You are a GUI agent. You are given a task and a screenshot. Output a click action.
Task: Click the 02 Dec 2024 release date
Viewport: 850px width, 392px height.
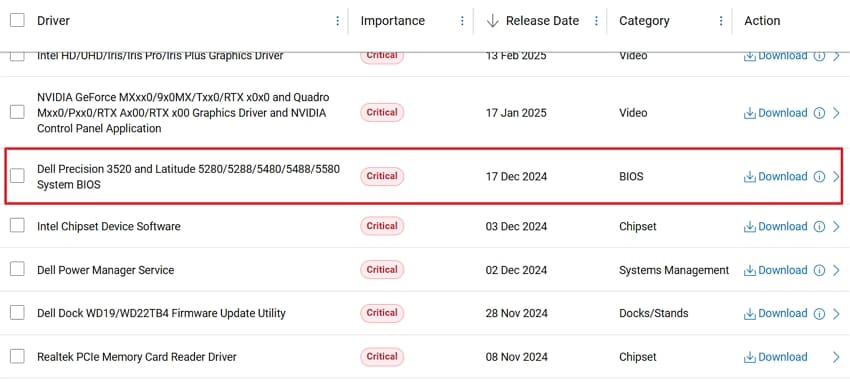(516, 270)
